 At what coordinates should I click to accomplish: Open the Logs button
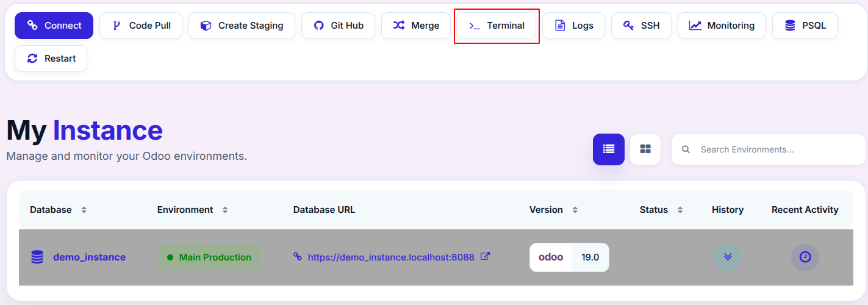click(x=573, y=26)
